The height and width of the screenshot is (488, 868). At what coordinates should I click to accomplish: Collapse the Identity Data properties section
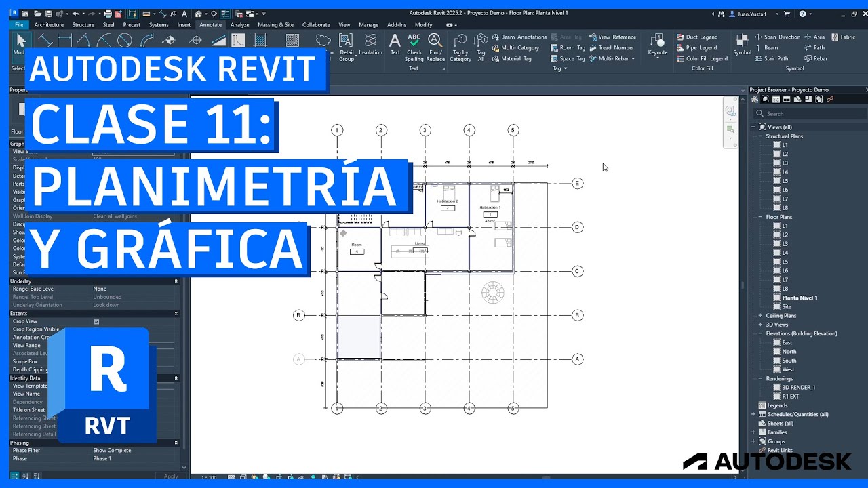tap(176, 378)
